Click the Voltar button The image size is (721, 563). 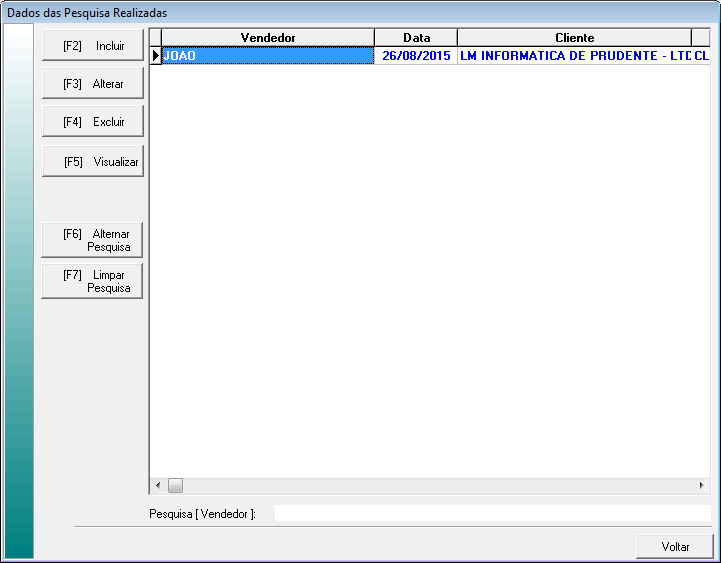tap(675, 547)
